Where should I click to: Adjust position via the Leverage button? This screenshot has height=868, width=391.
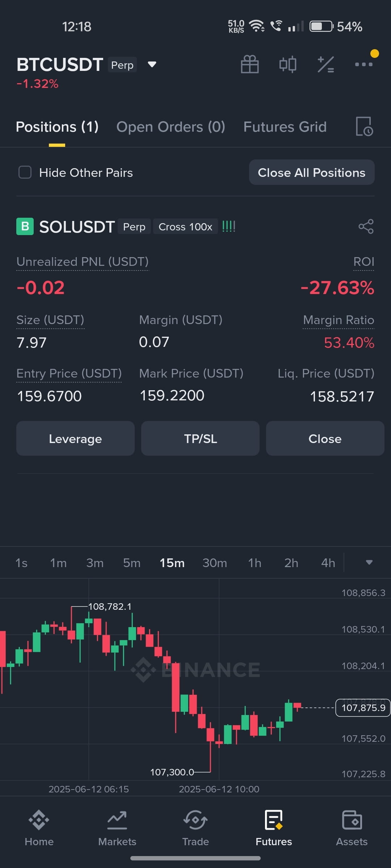click(x=75, y=438)
